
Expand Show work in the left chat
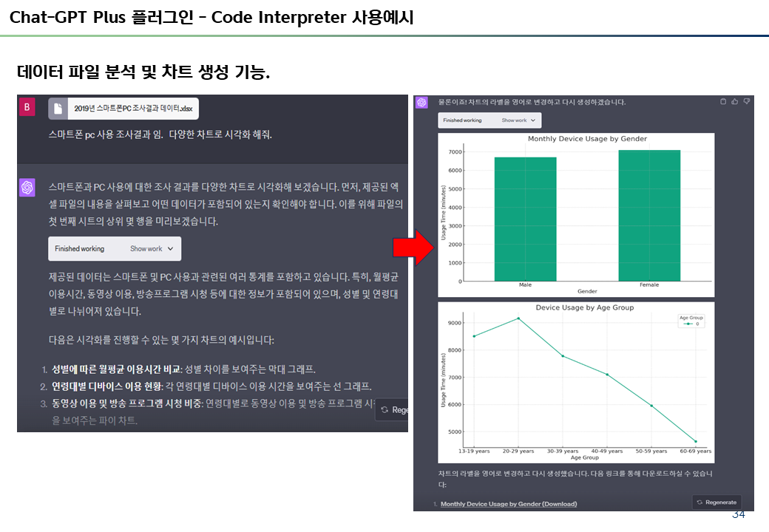[152, 249]
